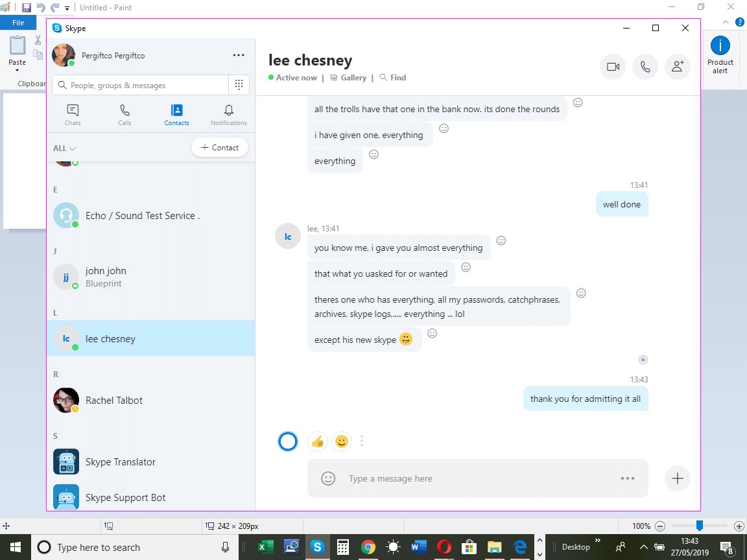Viewport: 747px width, 560px height.
Task: Click lee's avatar next to the messages
Action: 288,237
